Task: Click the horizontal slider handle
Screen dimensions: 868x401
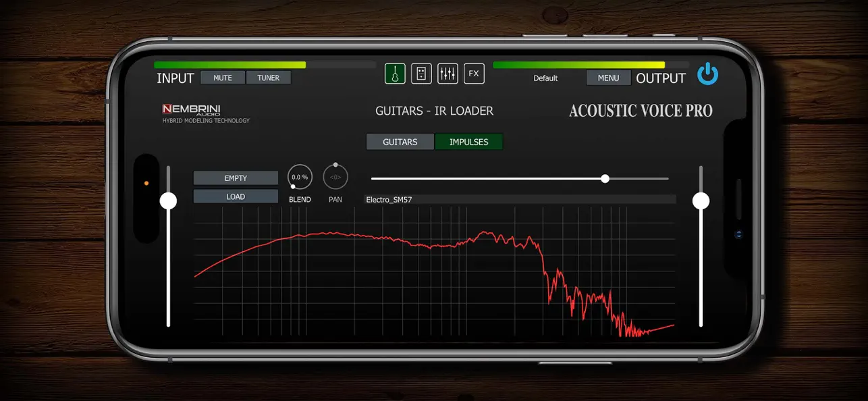Action: pos(605,178)
